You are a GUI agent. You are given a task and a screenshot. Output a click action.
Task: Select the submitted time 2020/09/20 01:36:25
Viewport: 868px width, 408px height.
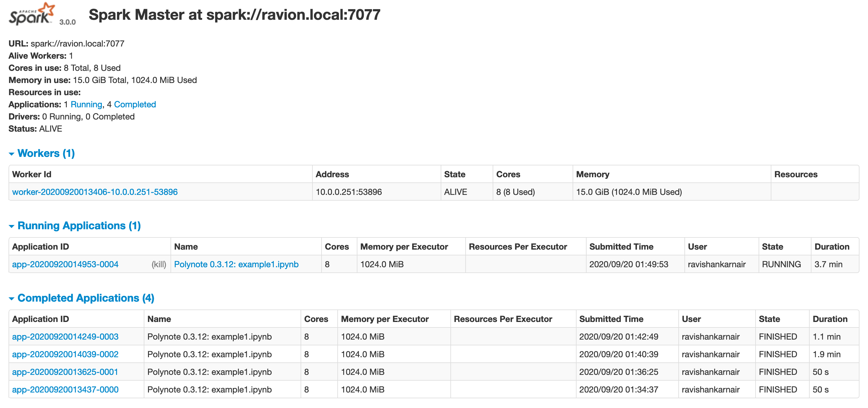(619, 372)
